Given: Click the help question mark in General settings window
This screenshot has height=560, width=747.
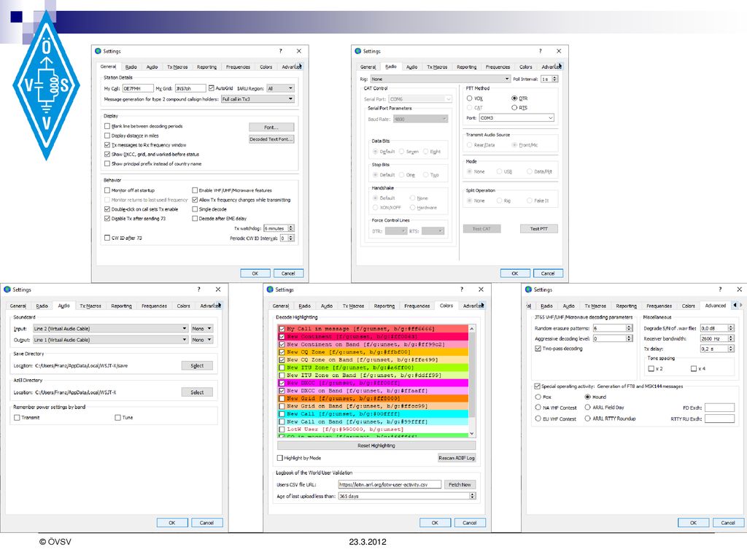Looking at the screenshot, I should click(281, 51).
